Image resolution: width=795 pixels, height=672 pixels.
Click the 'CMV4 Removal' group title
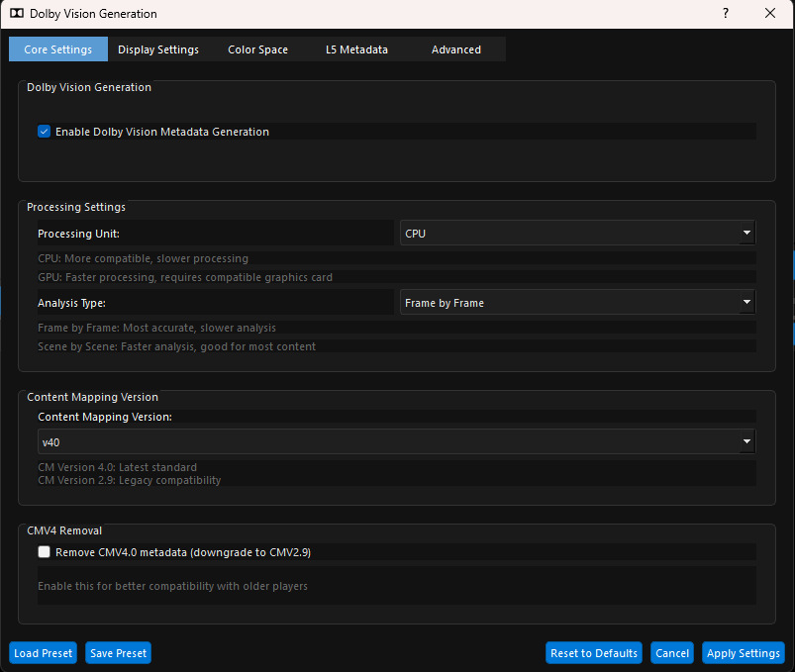[x=64, y=530]
